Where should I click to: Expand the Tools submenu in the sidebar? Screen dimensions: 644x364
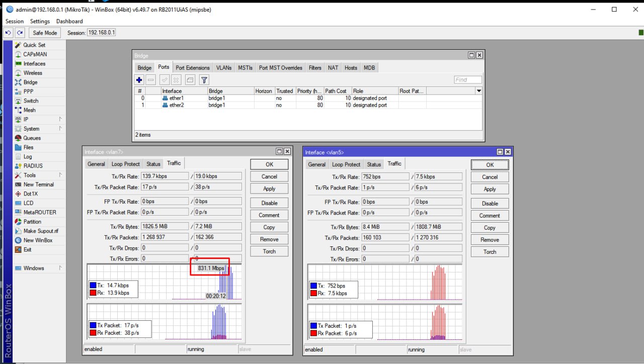coord(60,175)
